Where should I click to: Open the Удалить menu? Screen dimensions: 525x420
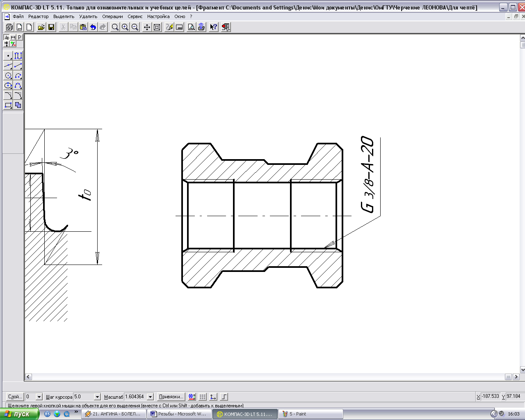(x=88, y=16)
